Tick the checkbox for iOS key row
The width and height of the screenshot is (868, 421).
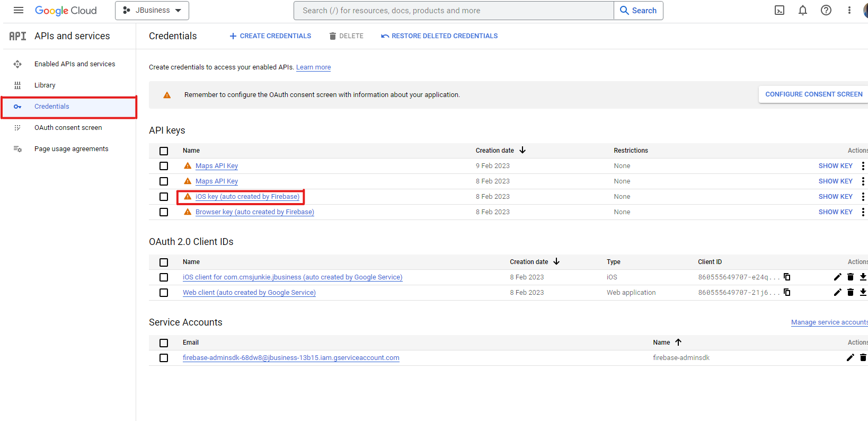coord(164,197)
